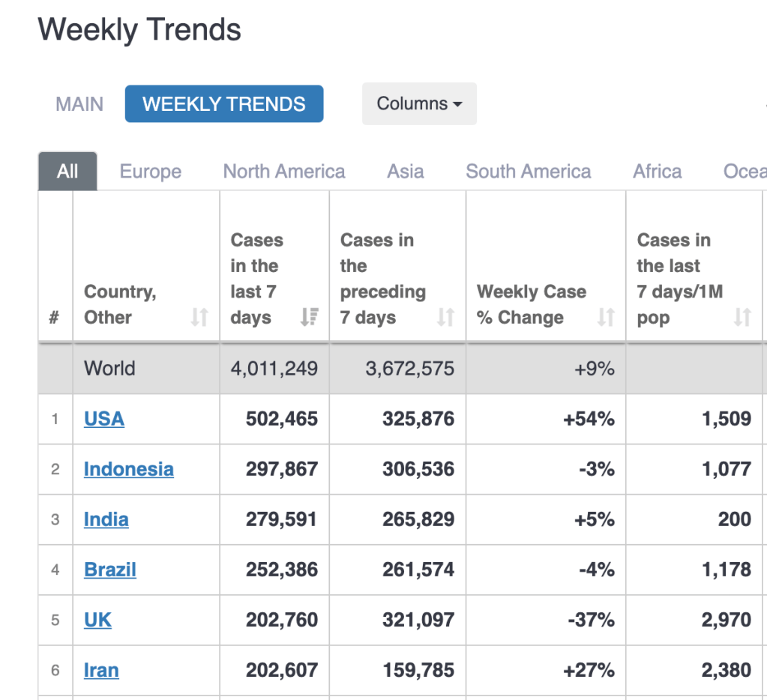The width and height of the screenshot is (767, 700).
Task: Sort by Cases in last 7 days/1M pop
Action: (742, 318)
